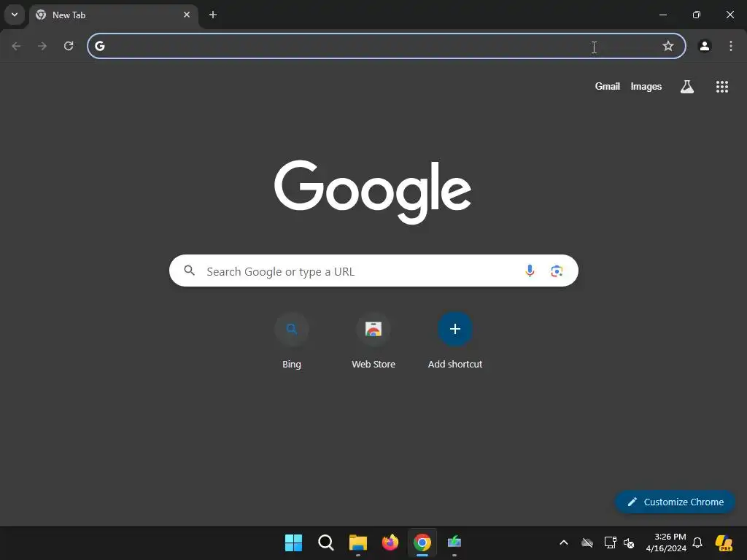Click the muted volume tray icon
Screen dimensions: 747x560
tap(630, 542)
